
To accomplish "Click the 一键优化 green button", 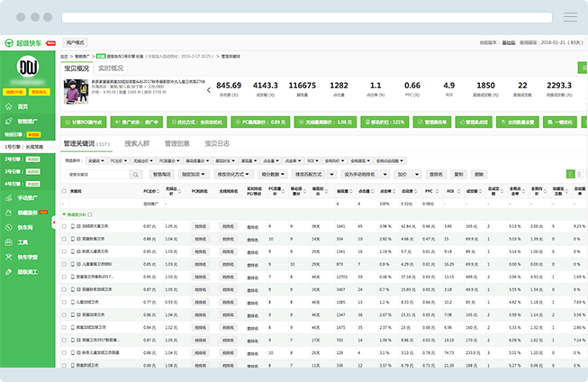I will tap(559, 122).
